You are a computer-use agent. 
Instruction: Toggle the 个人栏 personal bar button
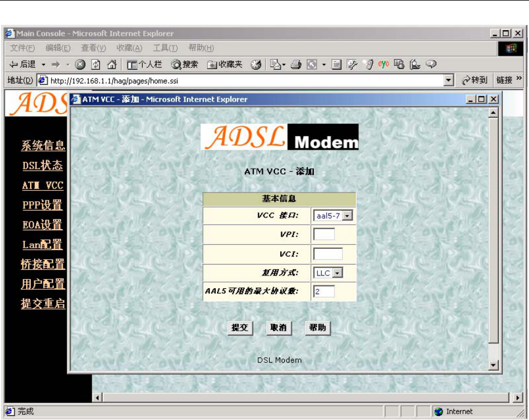click(144, 64)
